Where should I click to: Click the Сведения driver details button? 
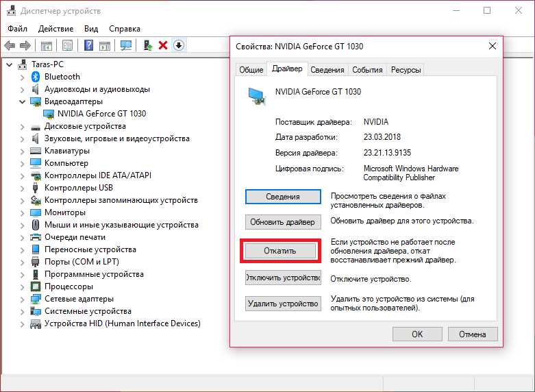point(283,197)
